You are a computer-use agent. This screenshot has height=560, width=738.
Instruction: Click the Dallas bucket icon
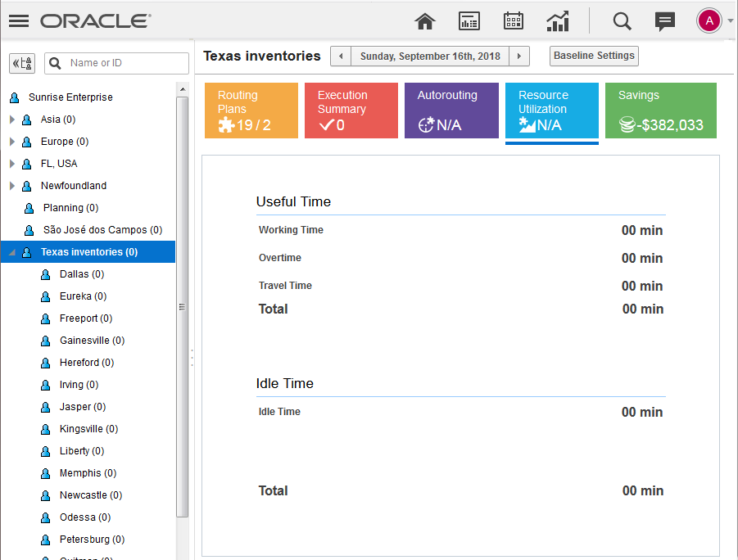click(x=46, y=275)
